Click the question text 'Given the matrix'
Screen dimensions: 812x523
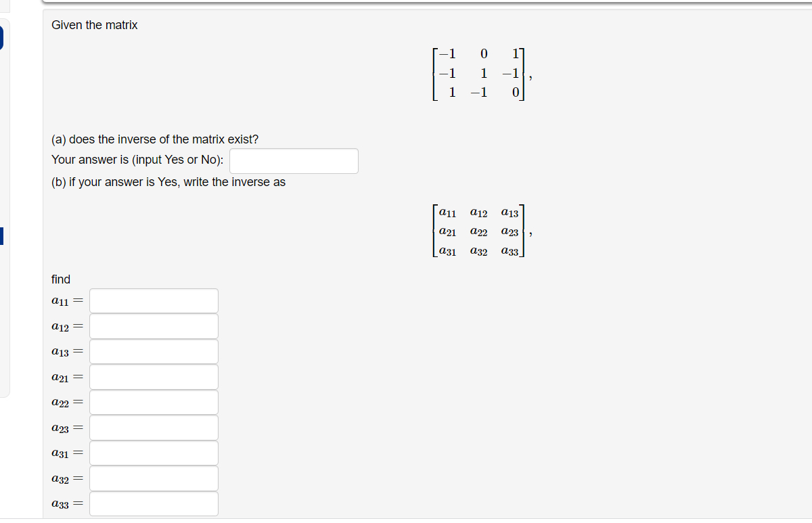coord(95,24)
